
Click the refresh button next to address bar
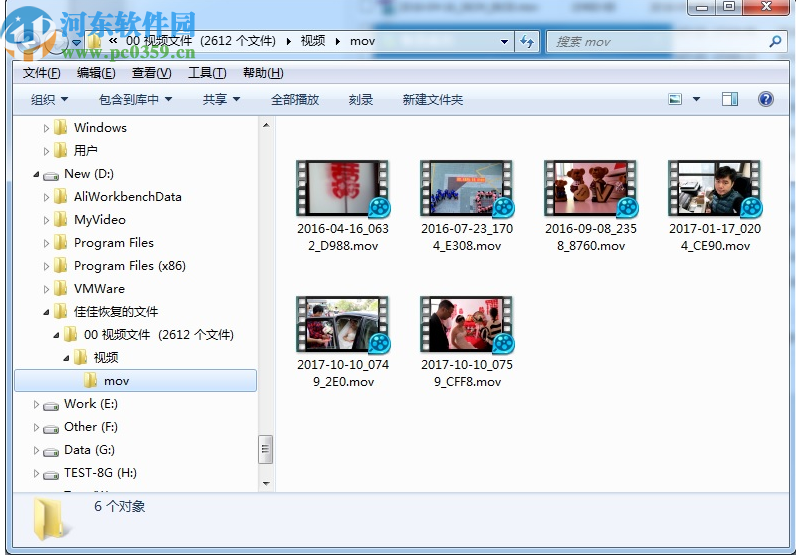coord(527,42)
